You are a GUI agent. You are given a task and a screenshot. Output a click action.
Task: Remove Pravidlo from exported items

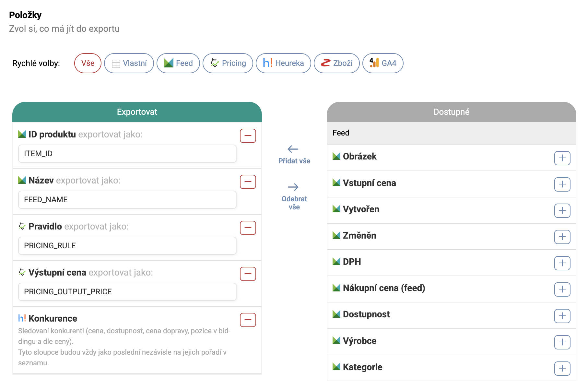248,228
